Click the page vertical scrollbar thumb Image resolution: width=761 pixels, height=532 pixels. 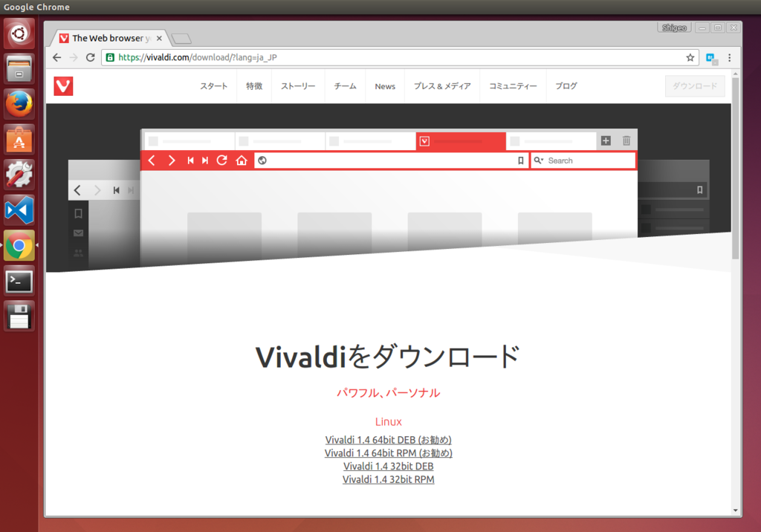point(735,169)
